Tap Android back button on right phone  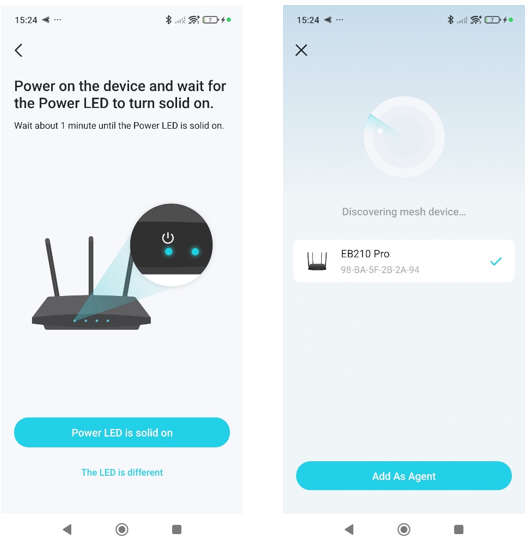click(349, 529)
